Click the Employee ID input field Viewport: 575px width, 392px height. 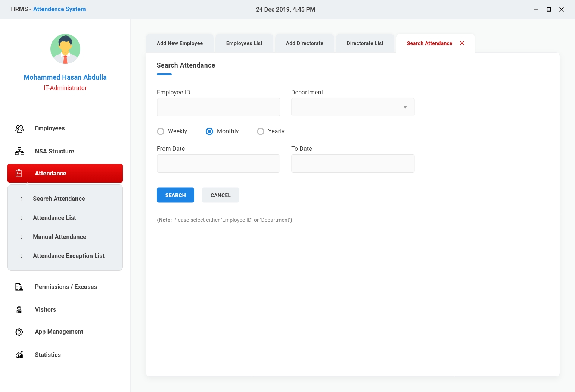[x=218, y=107]
